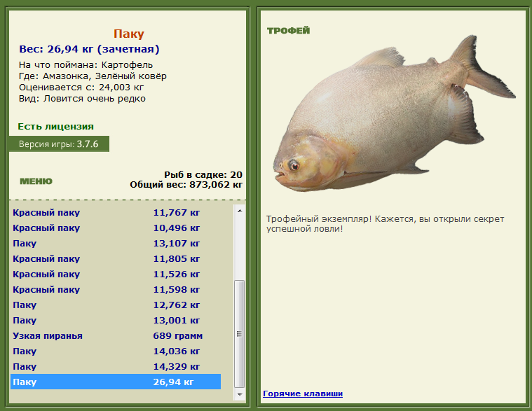Click the scrollbar thumb of the fish list

tap(240, 334)
